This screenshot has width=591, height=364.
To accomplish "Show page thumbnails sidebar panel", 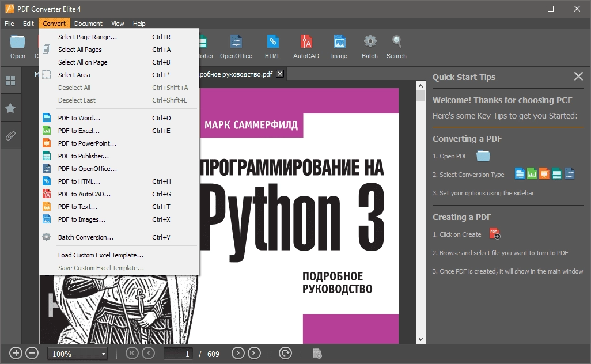I will pyautogui.click(x=10, y=81).
